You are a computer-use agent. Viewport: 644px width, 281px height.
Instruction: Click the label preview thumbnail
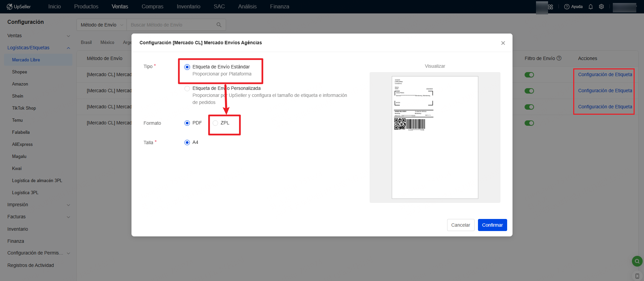435,137
